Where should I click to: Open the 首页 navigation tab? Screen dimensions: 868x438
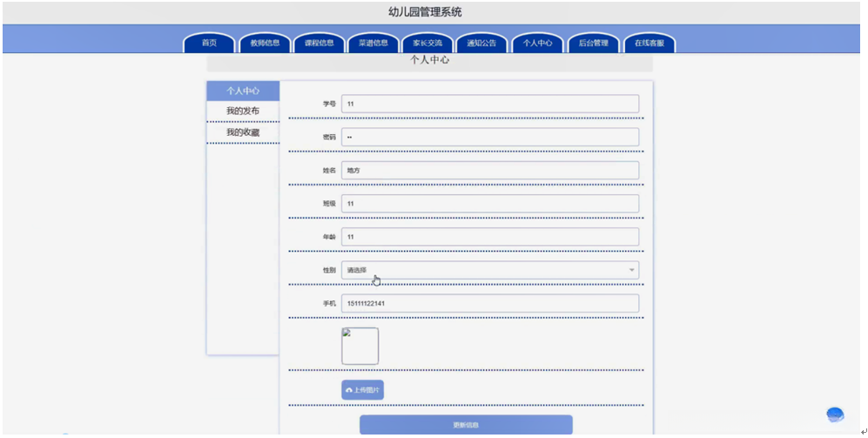pos(209,44)
